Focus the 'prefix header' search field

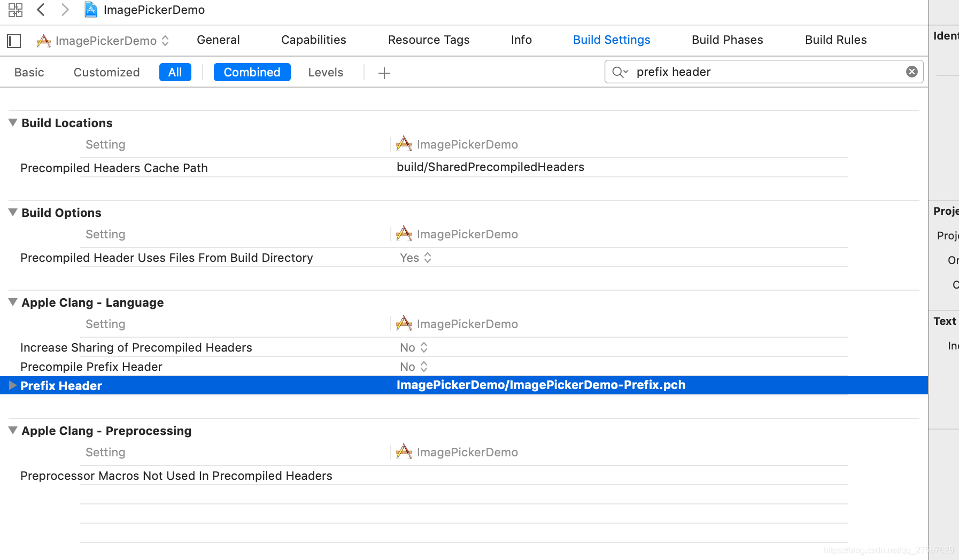(x=763, y=72)
